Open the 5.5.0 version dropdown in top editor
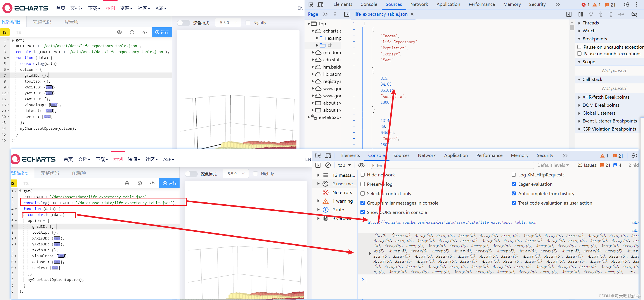This screenshot has height=300, width=644. (x=228, y=23)
